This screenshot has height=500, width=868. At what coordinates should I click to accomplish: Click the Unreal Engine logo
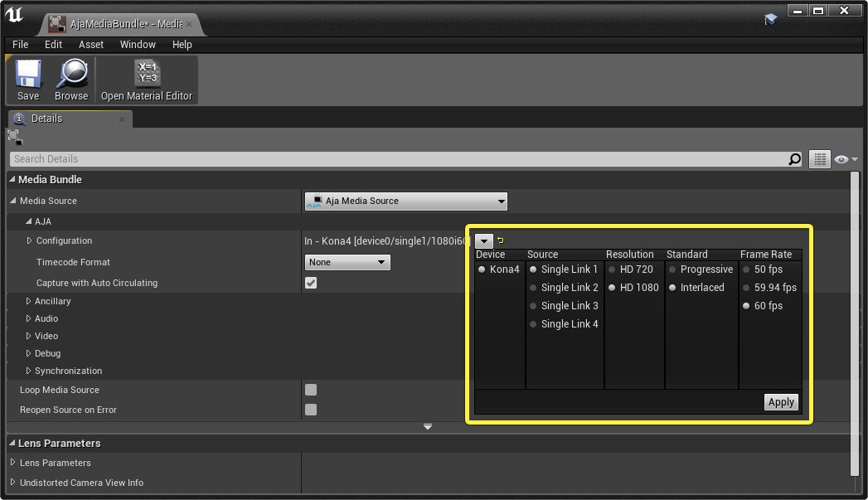click(x=13, y=14)
